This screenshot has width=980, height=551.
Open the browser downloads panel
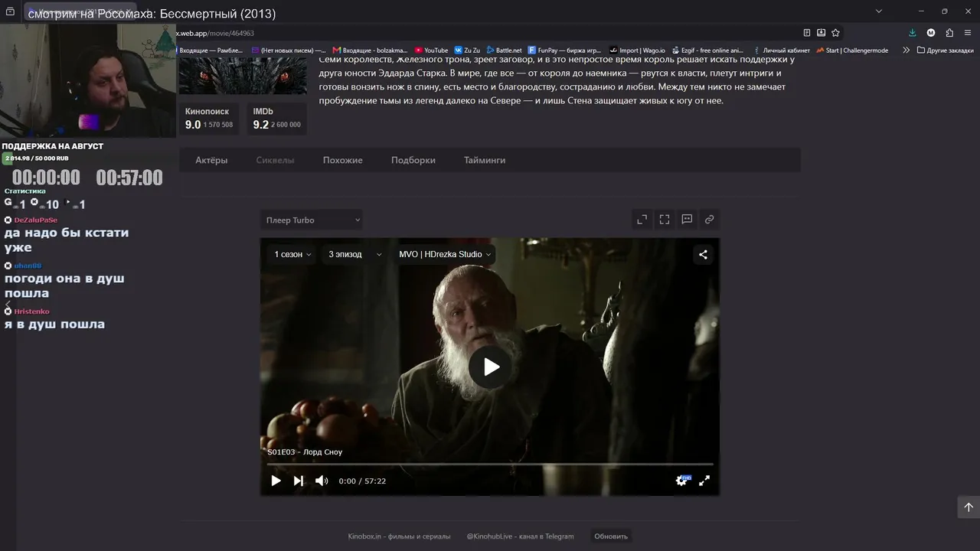point(912,33)
